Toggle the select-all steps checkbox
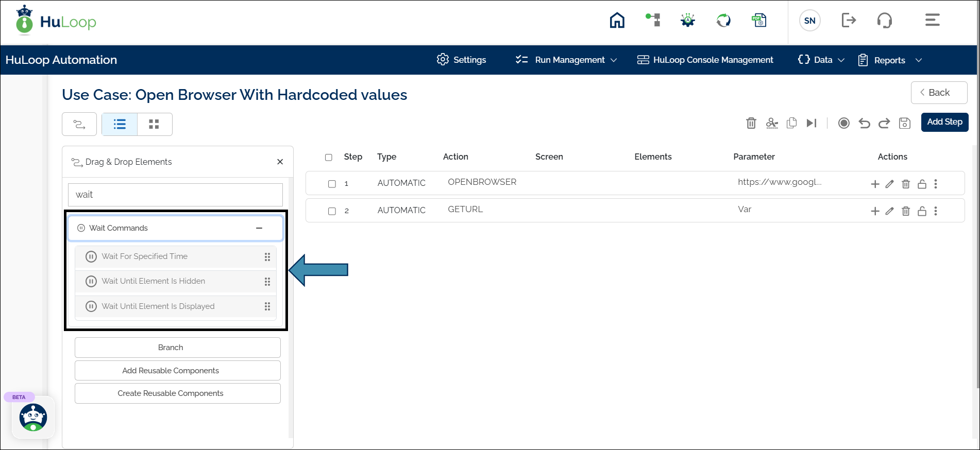This screenshot has width=980, height=450. click(x=329, y=157)
